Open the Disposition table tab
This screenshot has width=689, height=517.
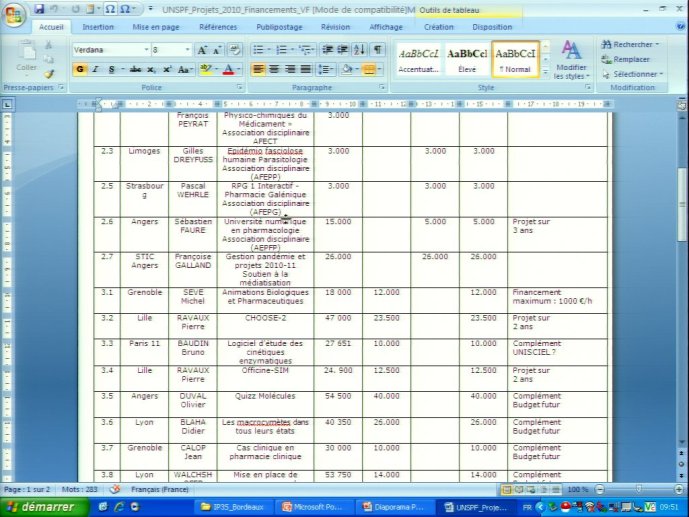492,27
